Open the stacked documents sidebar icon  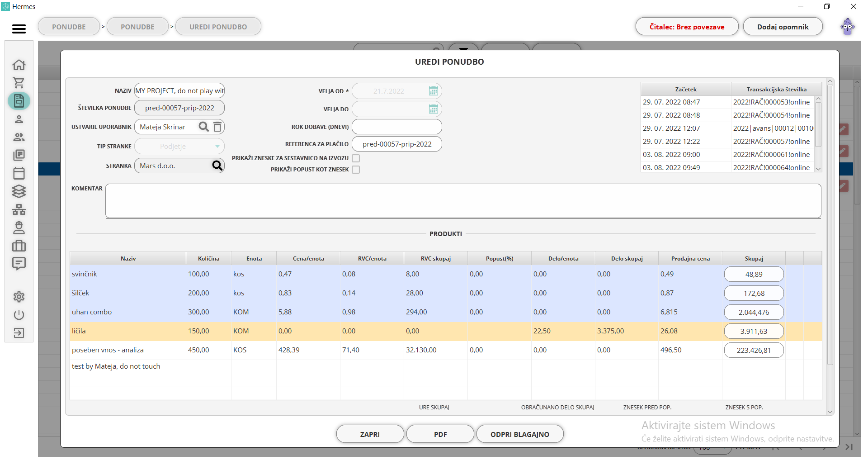[19, 155]
